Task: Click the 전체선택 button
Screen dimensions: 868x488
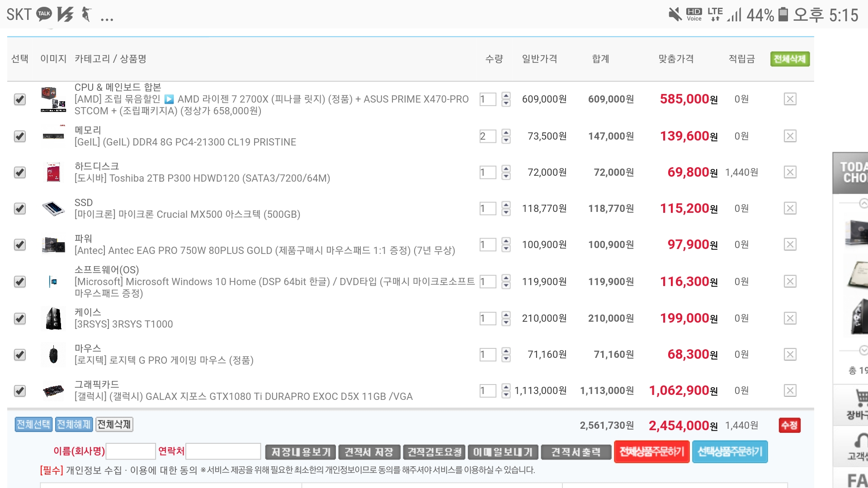Action: point(33,424)
